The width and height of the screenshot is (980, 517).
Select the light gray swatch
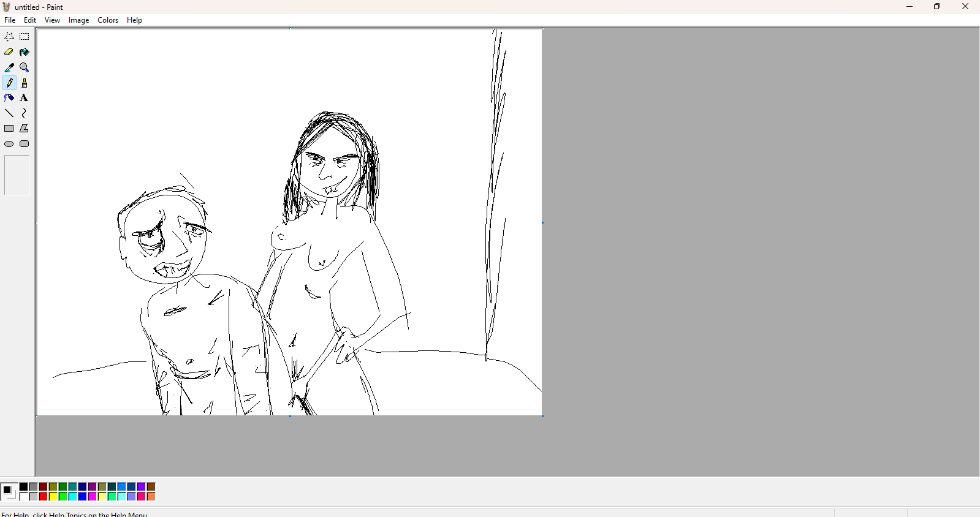tap(34, 497)
